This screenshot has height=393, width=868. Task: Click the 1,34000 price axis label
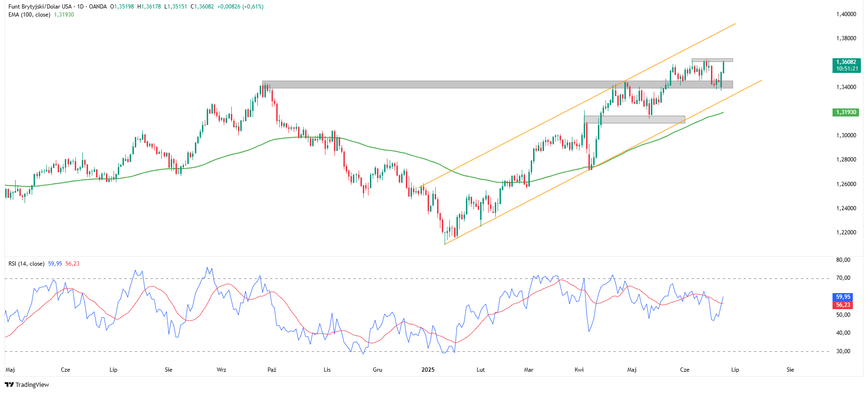pyautogui.click(x=846, y=87)
